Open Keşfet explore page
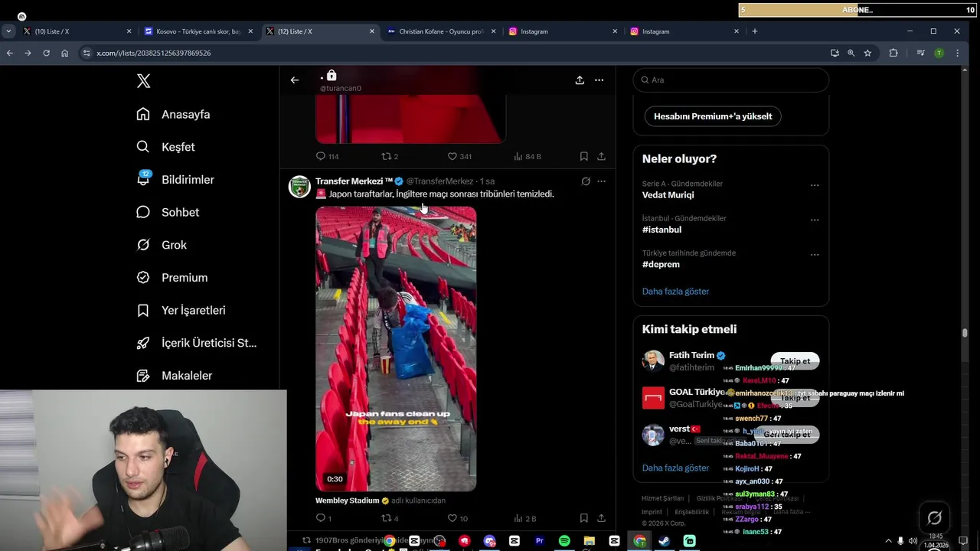980x551 pixels. pos(165,147)
